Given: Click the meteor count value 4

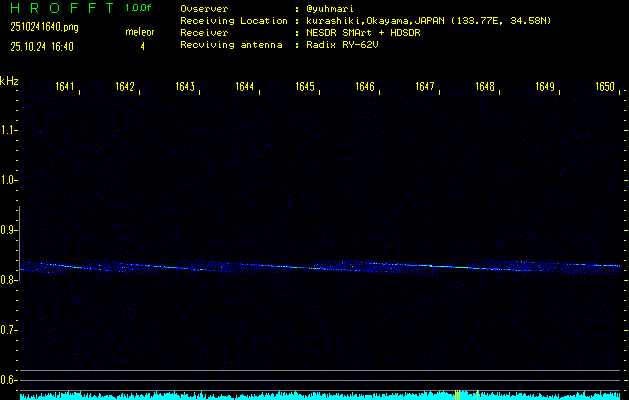Looking at the screenshot, I should tap(142, 46).
